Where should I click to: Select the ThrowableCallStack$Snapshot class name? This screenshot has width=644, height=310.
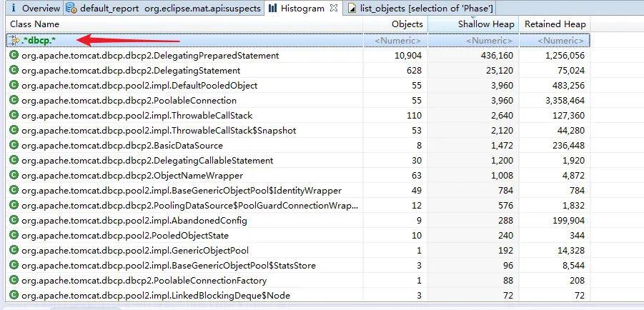pos(159,131)
